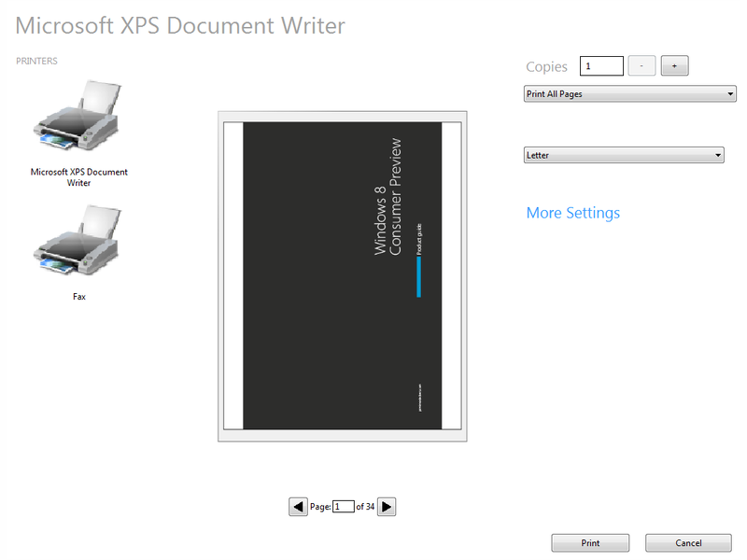Click the Microsoft XPS Document Writer title
Image resolution: width=747 pixels, height=560 pixels.
(179, 25)
